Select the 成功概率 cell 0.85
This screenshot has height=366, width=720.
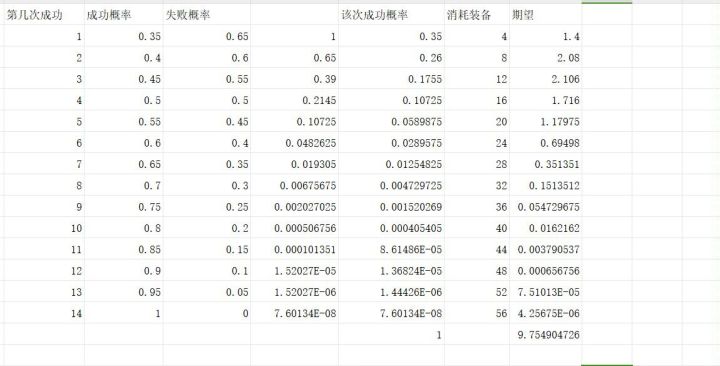[124, 249]
